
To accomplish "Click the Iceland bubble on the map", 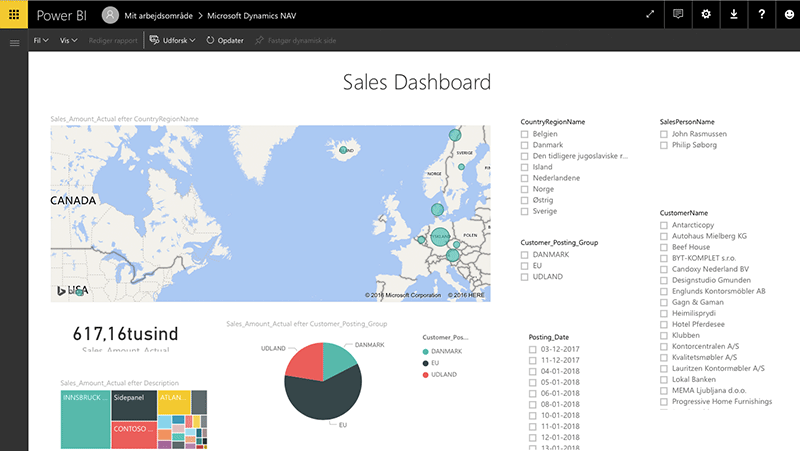I will tap(343, 150).
